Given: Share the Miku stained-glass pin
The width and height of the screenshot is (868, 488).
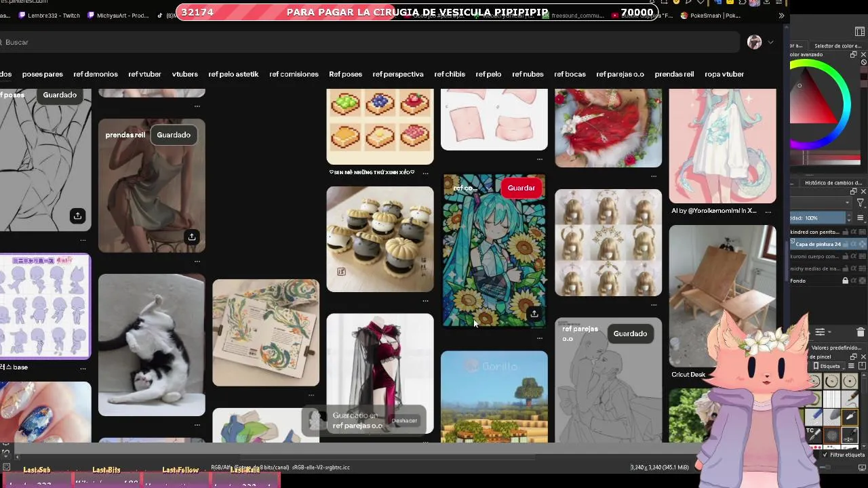Looking at the screenshot, I should (x=534, y=314).
